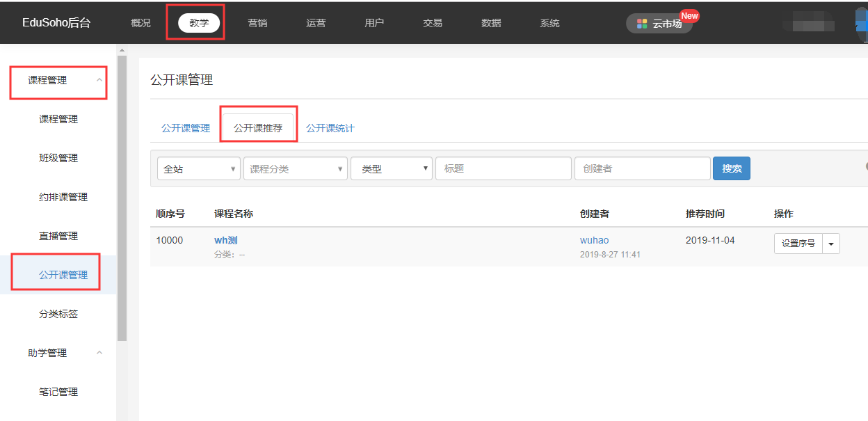Click the blue 搜索 search button

pyautogui.click(x=731, y=168)
